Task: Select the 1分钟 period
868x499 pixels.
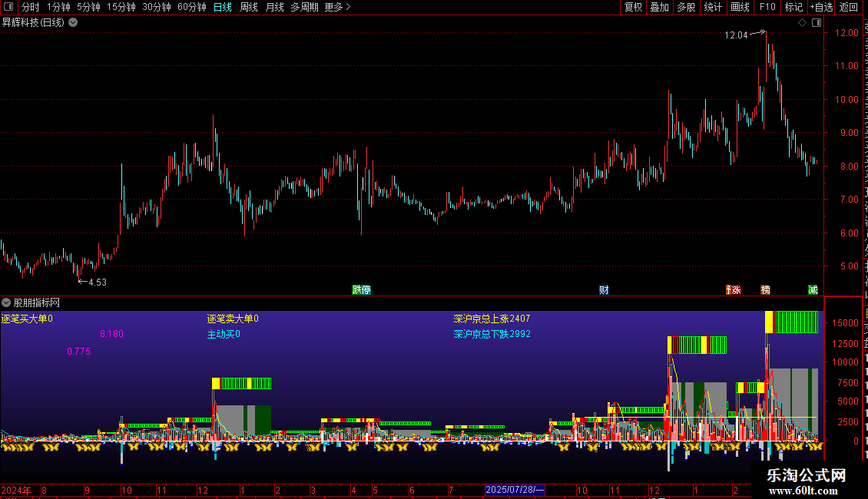Action: point(58,7)
